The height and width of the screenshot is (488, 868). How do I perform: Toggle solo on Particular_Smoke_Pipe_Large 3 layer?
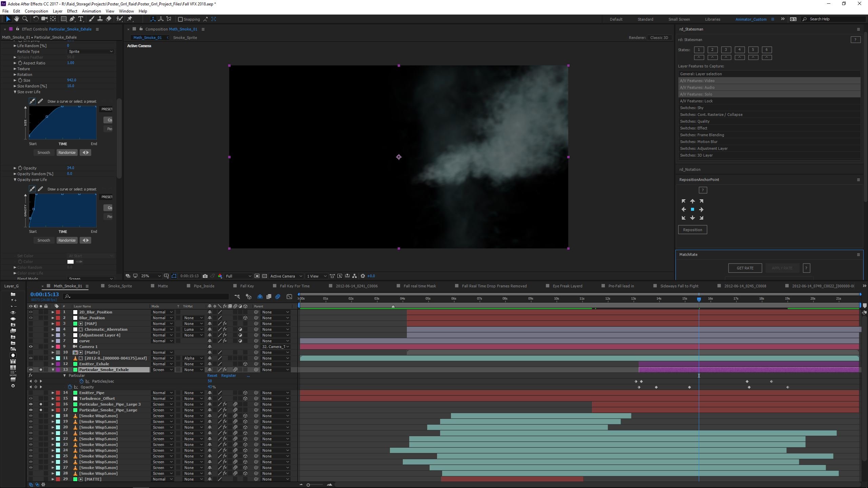pos(41,404)
